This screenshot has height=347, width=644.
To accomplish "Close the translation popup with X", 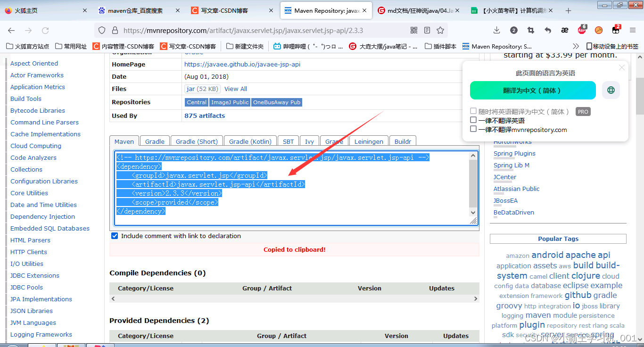I will point(622,67).
